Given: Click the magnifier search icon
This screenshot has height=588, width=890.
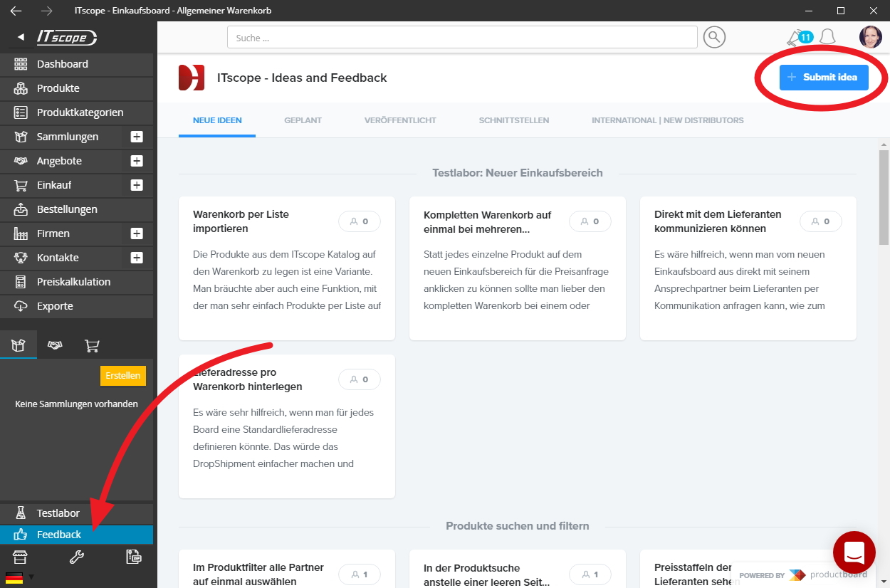Looking at the screenshot, I should pyautogui.click(x=714, y=38).
